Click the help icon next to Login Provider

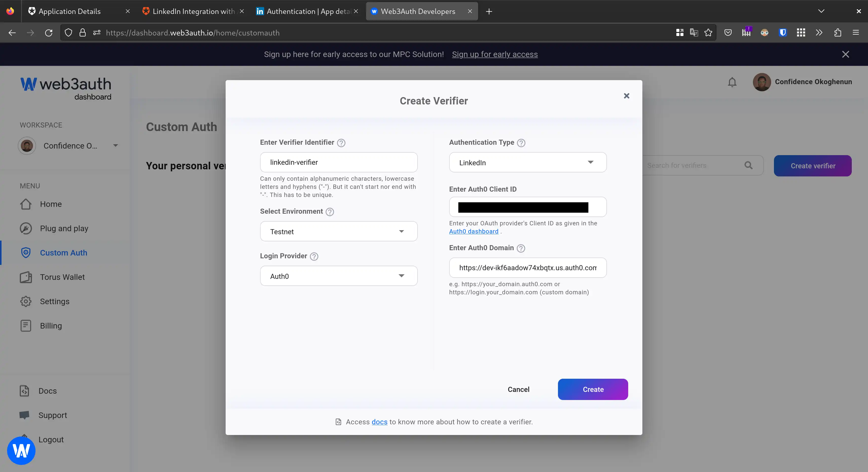click(x=314, y=256)
